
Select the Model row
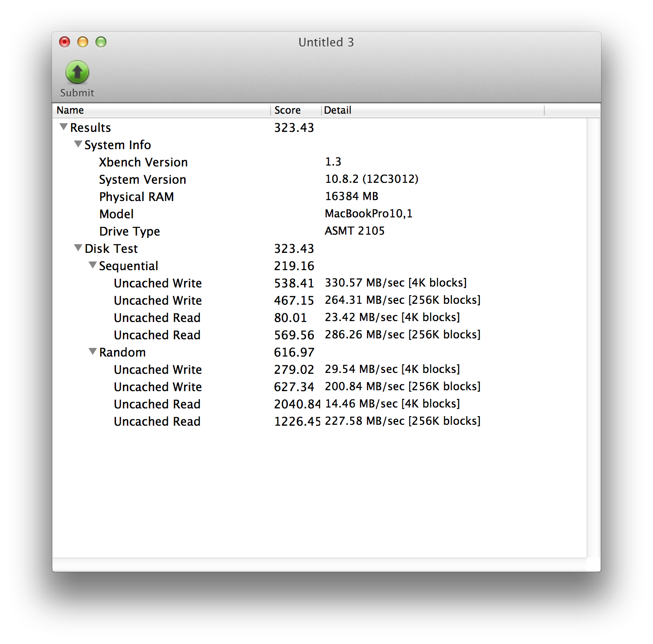320,214
